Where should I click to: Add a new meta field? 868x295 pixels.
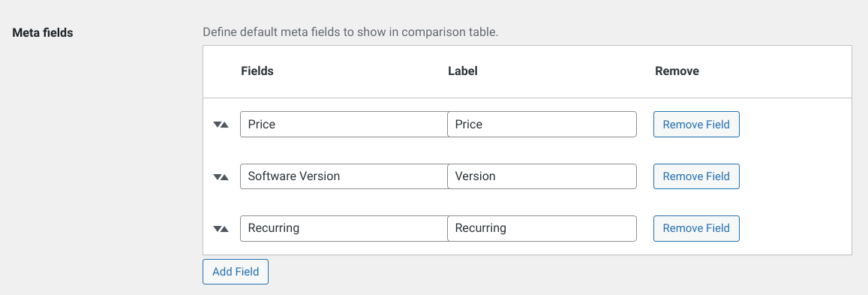pyautogui.click(x=236, y=272)
